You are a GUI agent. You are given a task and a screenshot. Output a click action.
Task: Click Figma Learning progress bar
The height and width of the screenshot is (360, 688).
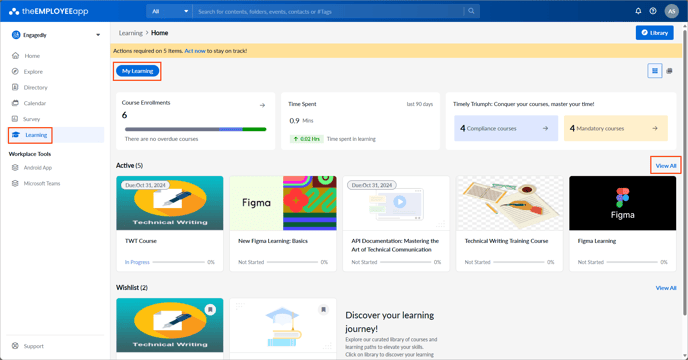coord(632,262)
